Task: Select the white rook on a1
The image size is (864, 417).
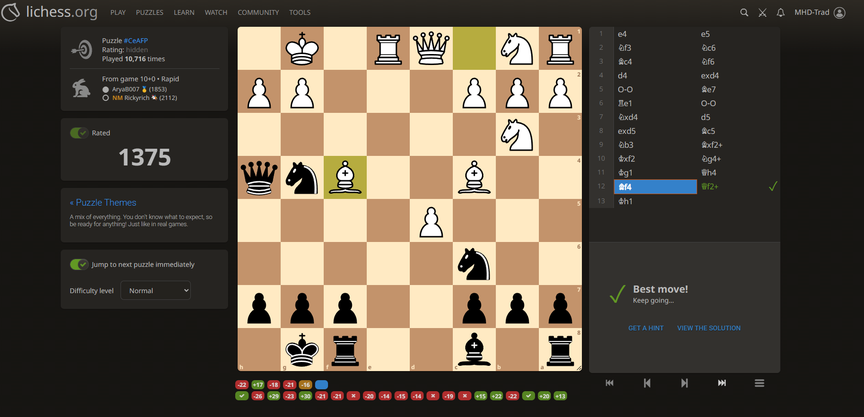Action: [x=560, y=48]
